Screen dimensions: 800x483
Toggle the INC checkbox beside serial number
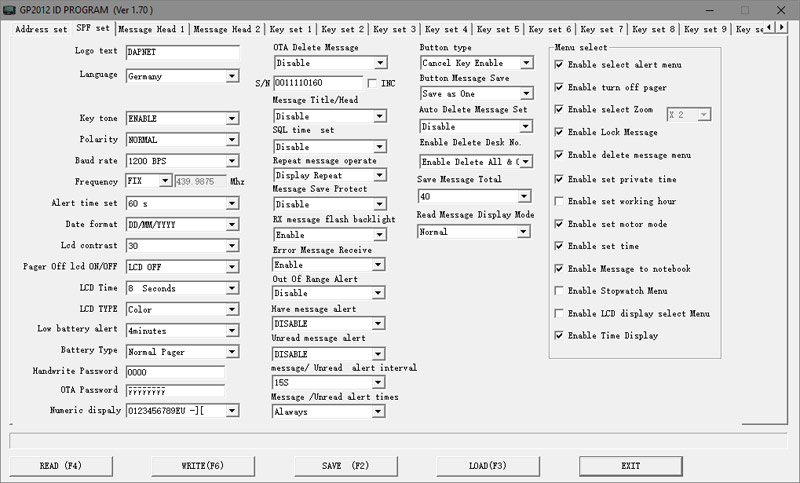[373, 83]
